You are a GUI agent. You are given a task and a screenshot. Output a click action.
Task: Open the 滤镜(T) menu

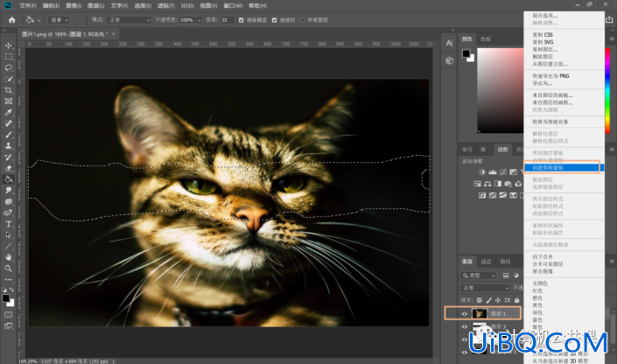(165, 6)
